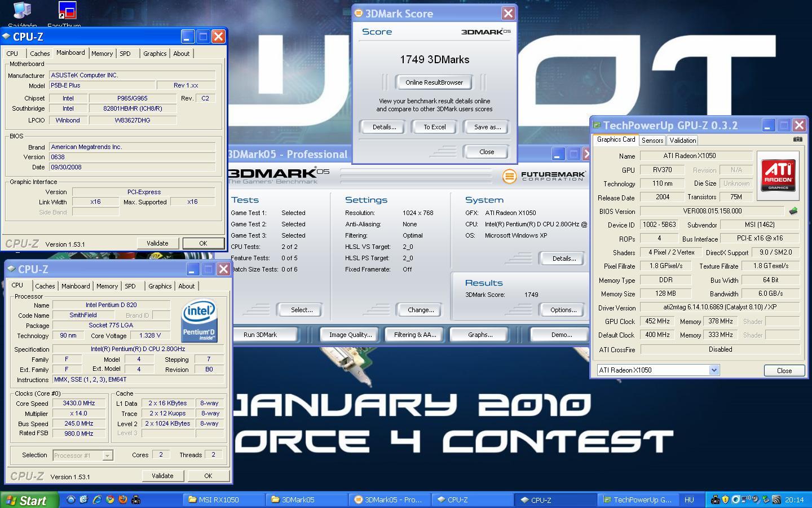Image resolution: width=812 pixels, height=508 pixels.
Task: Open the EasyThumb desktop shortcut
Action: (x=67, y=11)
